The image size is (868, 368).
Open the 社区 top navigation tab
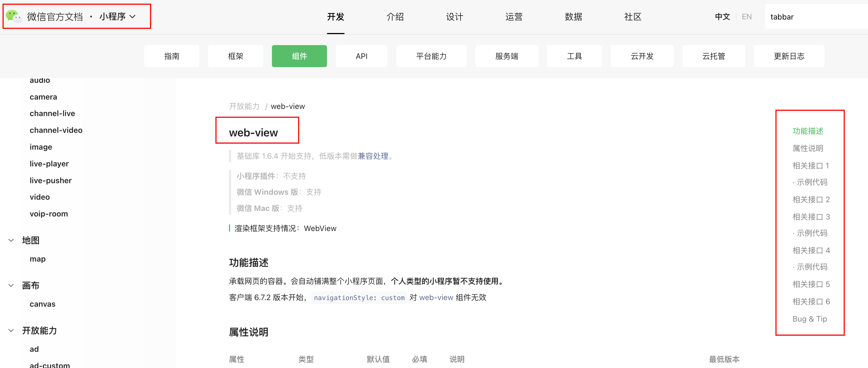[x=632, y=17]
